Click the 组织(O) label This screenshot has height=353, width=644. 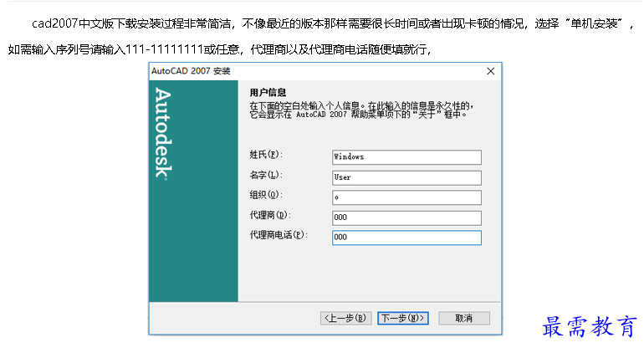pyautogui.click(x=266, y=195)
